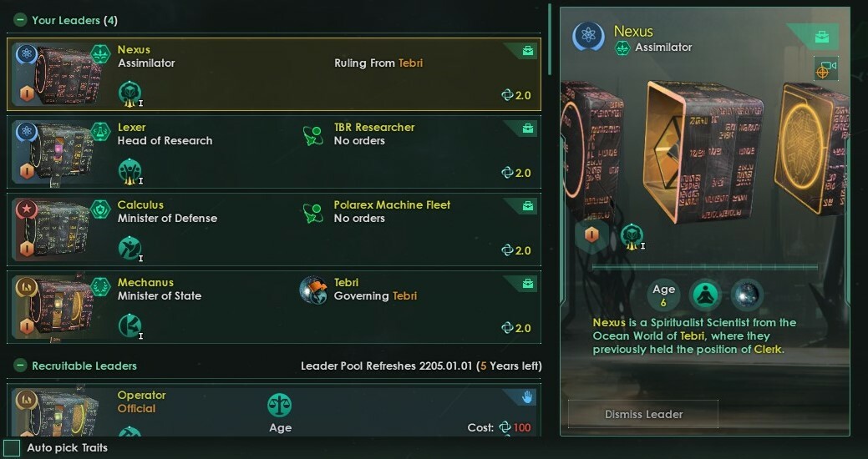Click the briefcase icon in Nexus detail panel
Image resolution: width=868 pixels, height=459 pixels.
pos(823,38)
